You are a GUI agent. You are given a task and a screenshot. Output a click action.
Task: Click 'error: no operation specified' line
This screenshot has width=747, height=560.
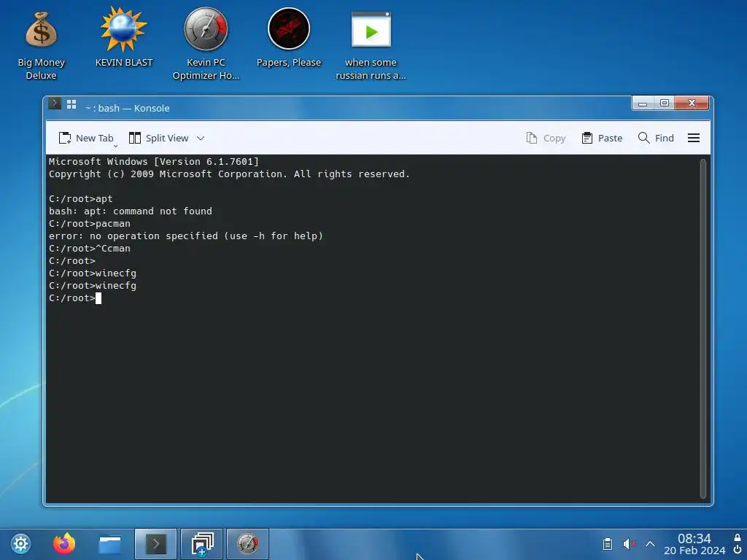tap(186, 236)
